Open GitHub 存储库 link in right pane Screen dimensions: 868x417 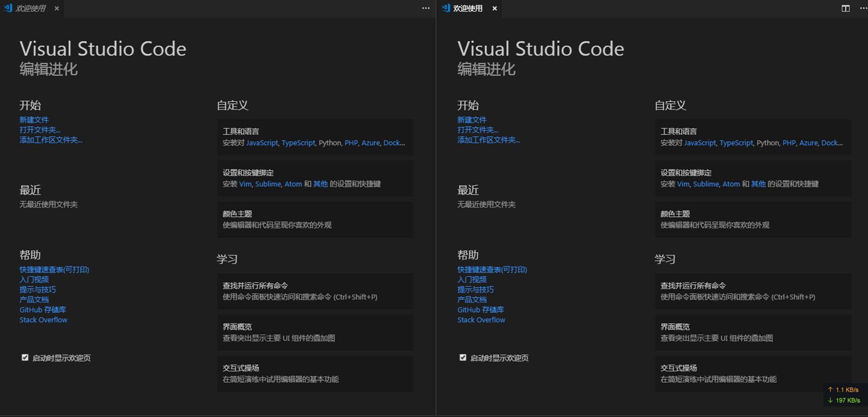[480, 310]
